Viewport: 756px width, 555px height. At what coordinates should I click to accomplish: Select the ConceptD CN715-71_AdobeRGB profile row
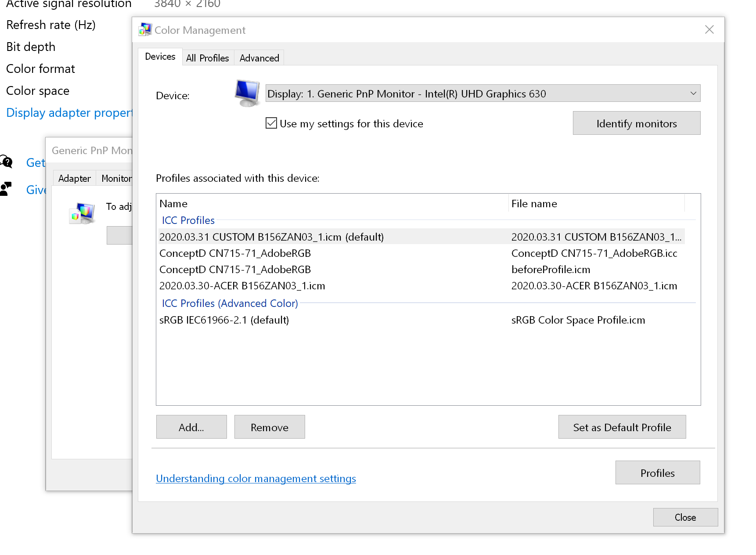point(235,253)
